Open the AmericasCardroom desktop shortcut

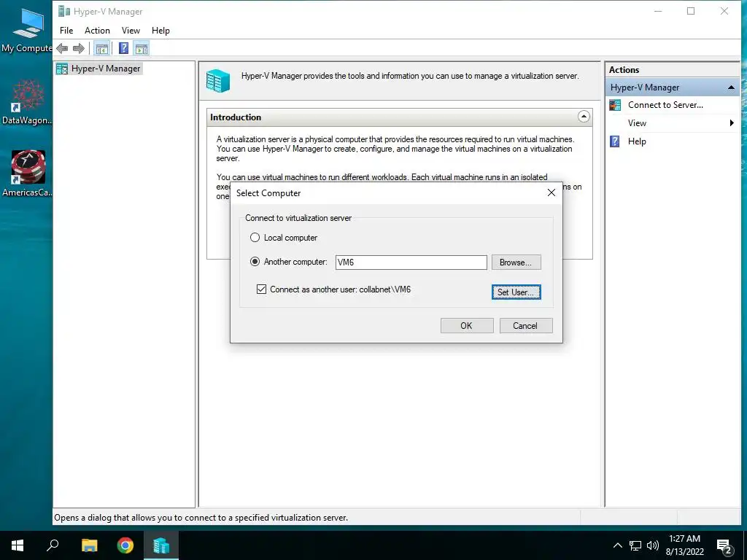(x=28, y=174)
